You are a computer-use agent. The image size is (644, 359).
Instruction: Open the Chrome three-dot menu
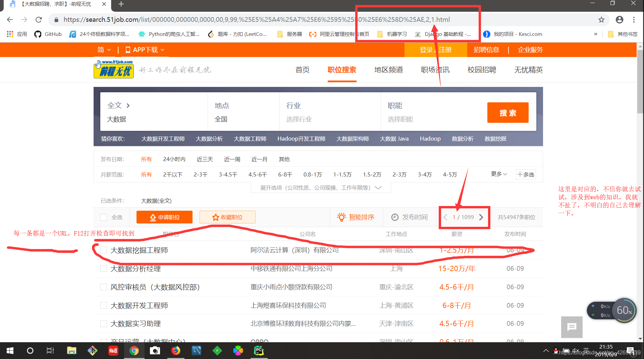(634, 19)
